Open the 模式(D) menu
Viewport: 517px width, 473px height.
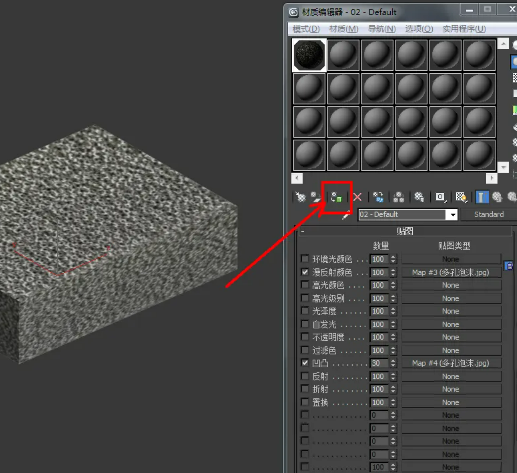point(306,29)
